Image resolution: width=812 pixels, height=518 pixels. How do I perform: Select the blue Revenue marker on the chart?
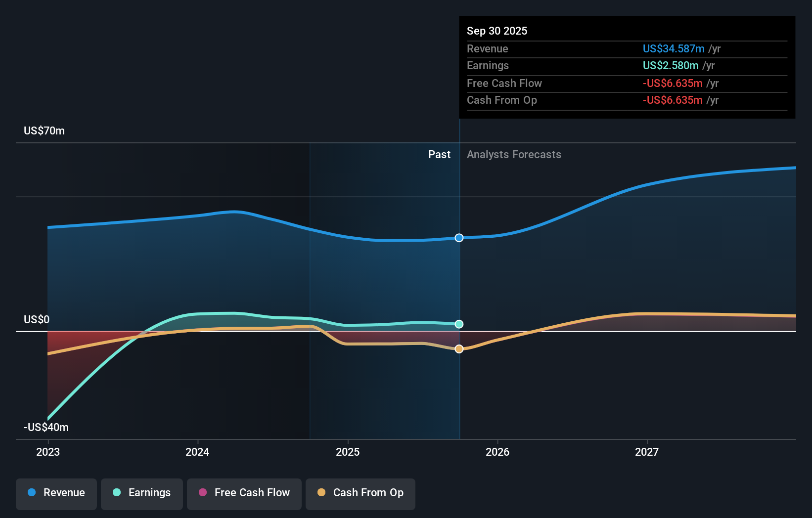(459, 238)
